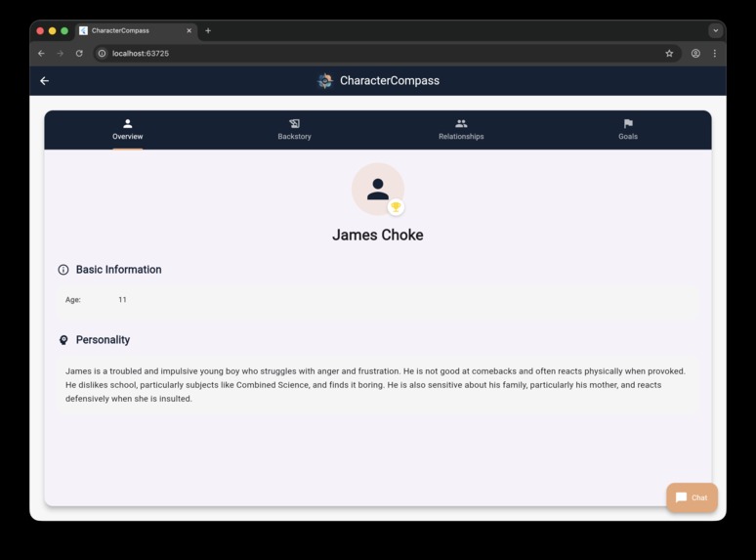
Task: Click the site information icon in the address bar
Action: [x=102, y=54]
